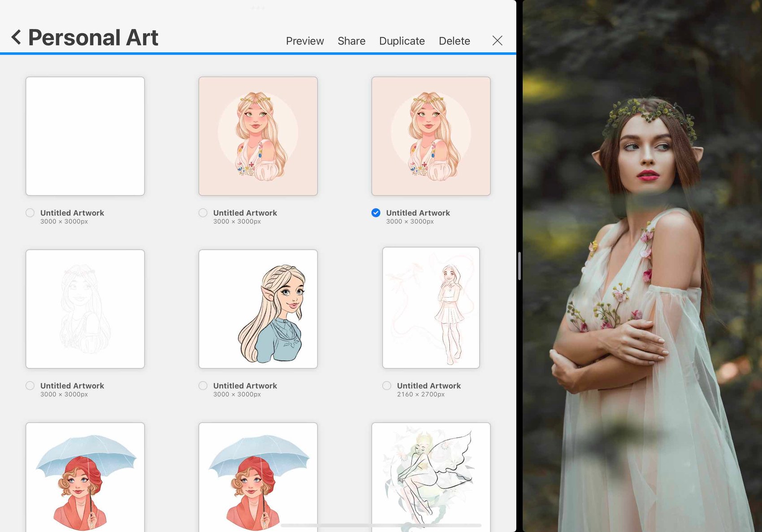This screenshot has width=762, height=532.
Task: Tap the elf woman reference photo
Action: [x=642, y=266]
